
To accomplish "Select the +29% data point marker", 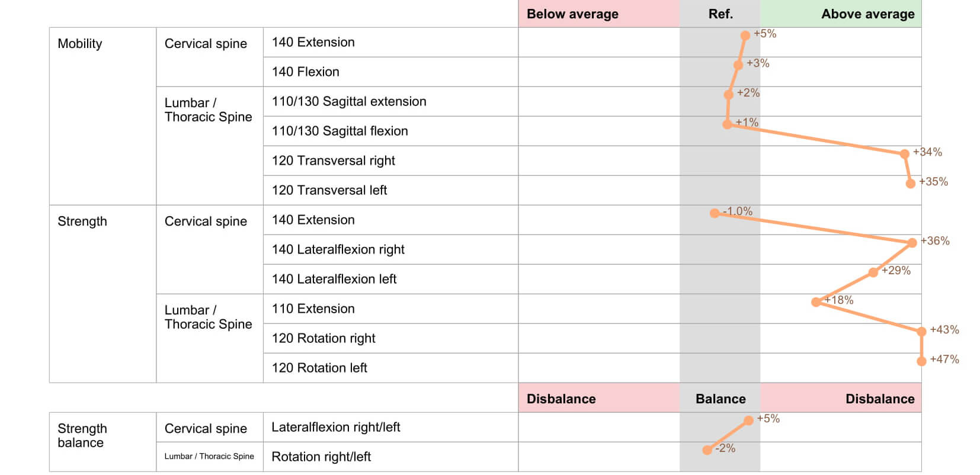I will pos(873,272).
